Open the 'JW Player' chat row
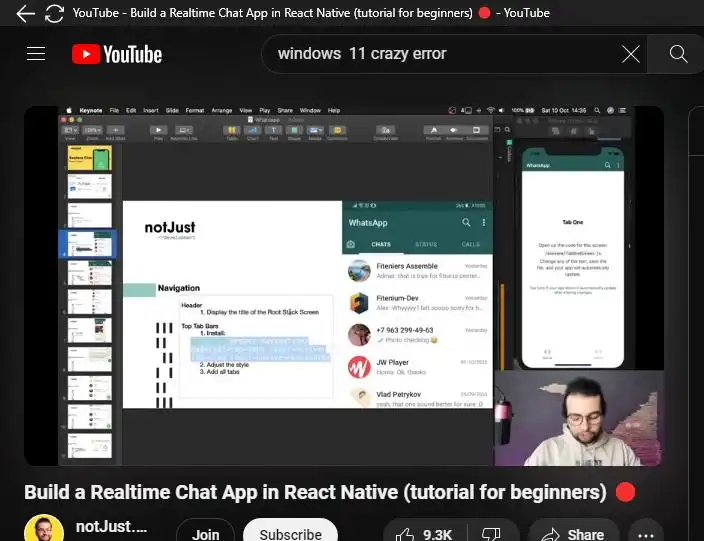The height and width of the screenshot is (541, 704). point(418,367)
